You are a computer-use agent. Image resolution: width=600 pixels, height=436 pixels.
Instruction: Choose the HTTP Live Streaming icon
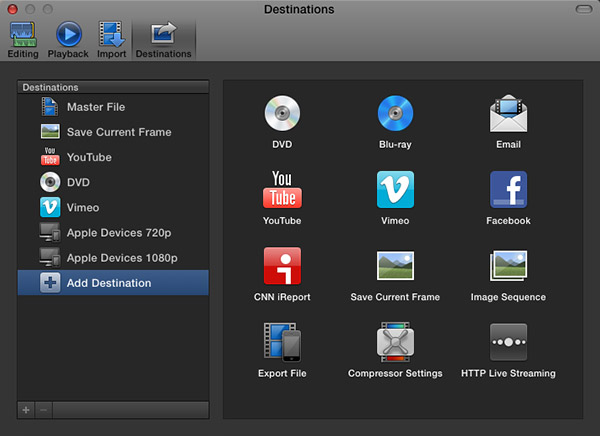[x=509, y=342]
